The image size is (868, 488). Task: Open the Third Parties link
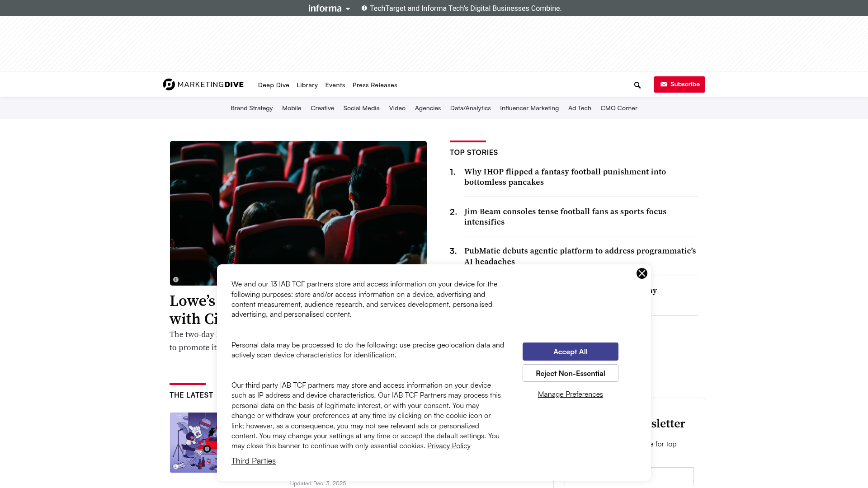coord(254,461)
